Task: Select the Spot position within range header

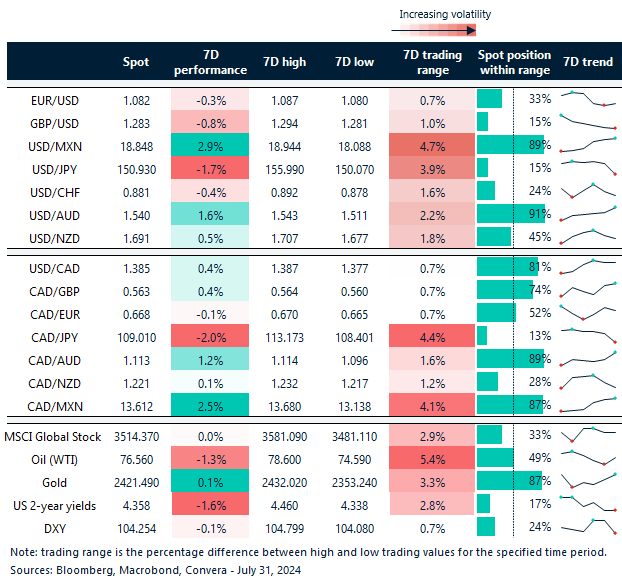Action: 515,62
